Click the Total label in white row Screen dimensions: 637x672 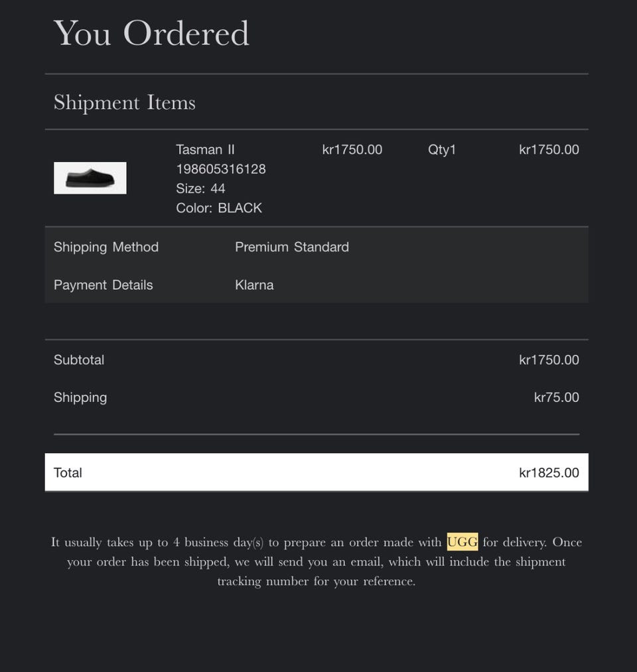tap(68, 472)
